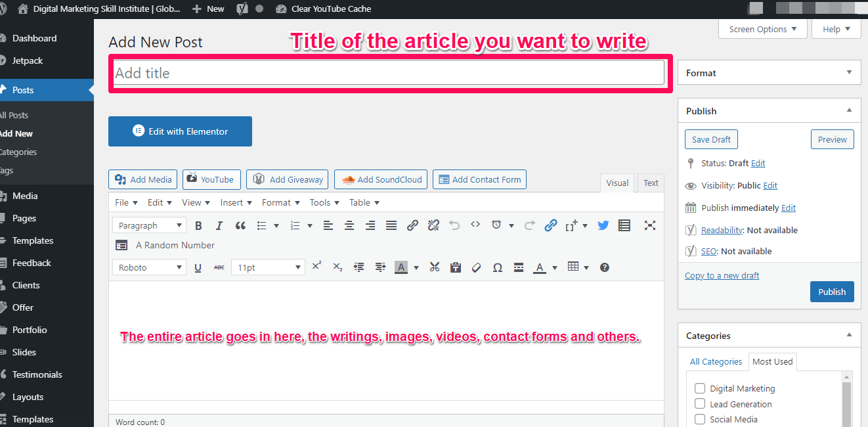Viewport: 868px width, 427px height.
Task: Apply italic formatting to text
Action: [x=219, y=225]
